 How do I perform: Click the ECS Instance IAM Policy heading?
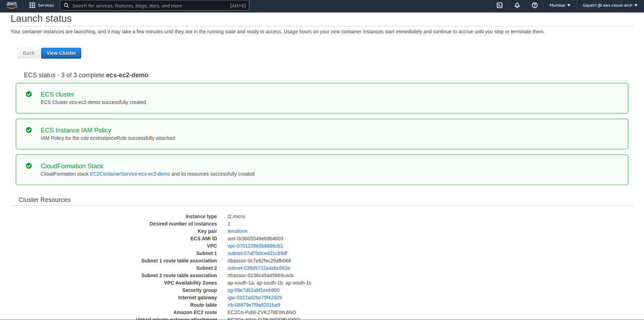click(x=76, y=130)
